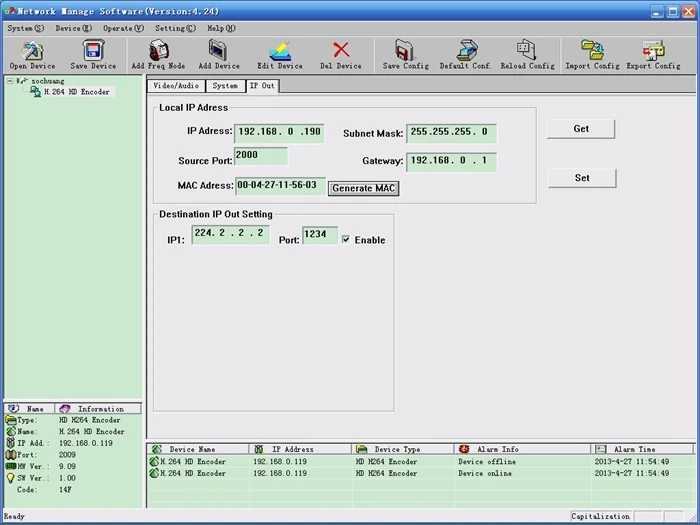Open the Device menu
Screen dimensions: 700x525
(73, 28)
